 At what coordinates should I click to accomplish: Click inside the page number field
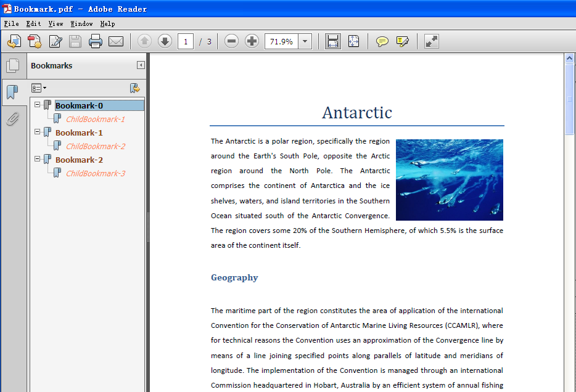tap(186, 41)
